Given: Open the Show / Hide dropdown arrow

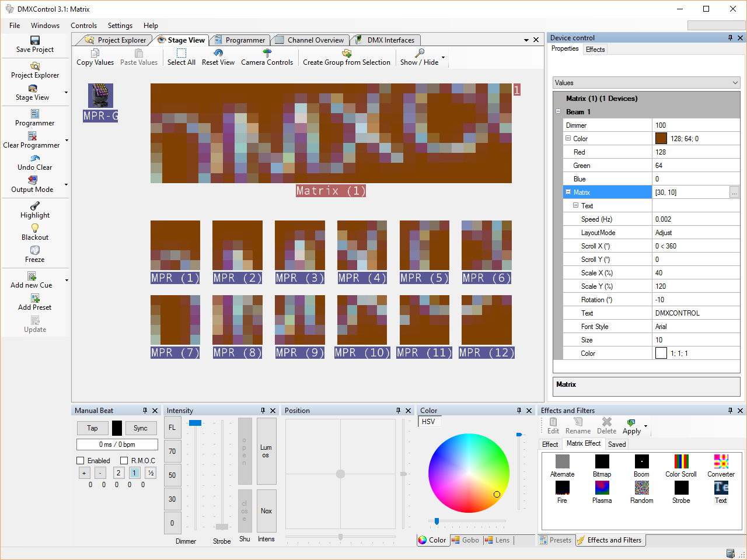Looking at the screenshot, I should click(444, 57).
